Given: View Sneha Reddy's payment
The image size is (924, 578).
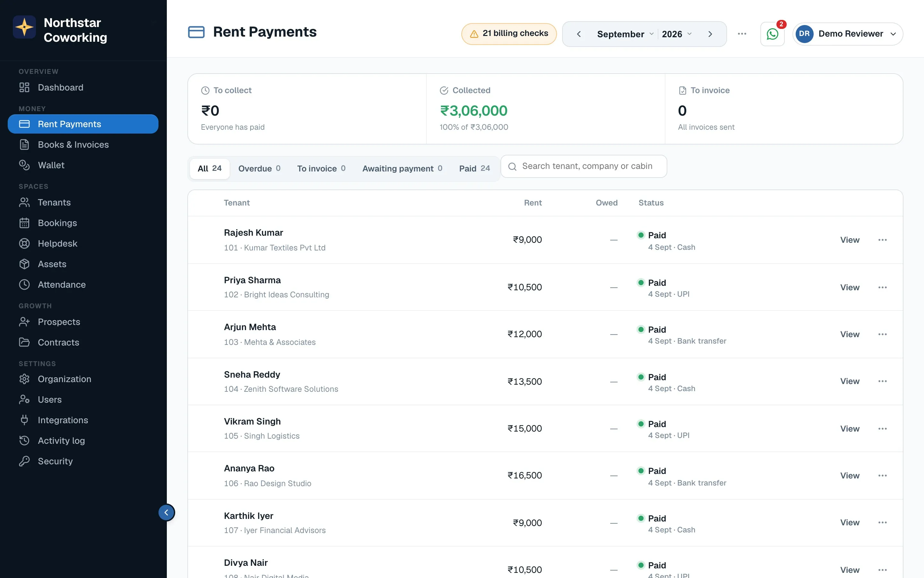Looking at the screenshot, I should (x=850, y=381).
